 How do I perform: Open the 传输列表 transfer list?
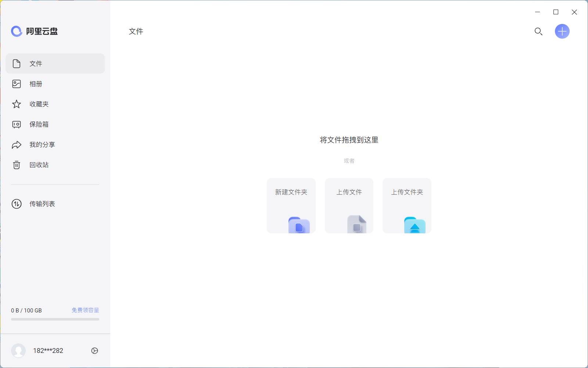tap(42, 204)
